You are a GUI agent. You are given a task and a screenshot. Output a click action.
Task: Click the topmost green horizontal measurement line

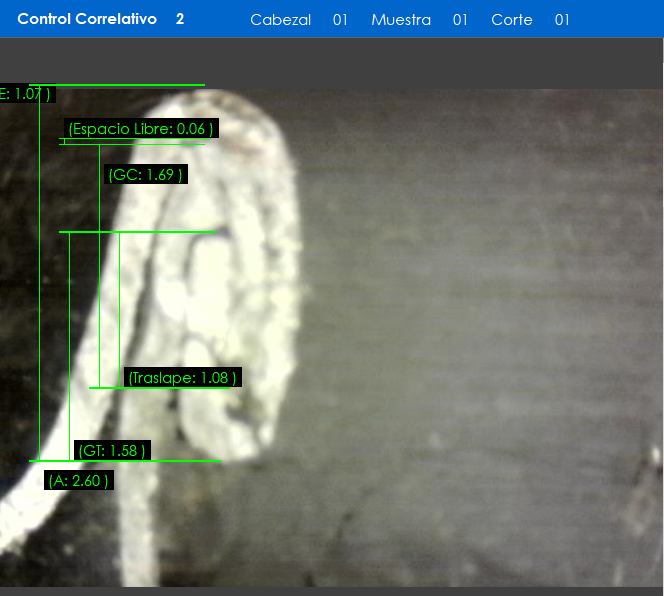pyautogui.click(x=120, y=85)
